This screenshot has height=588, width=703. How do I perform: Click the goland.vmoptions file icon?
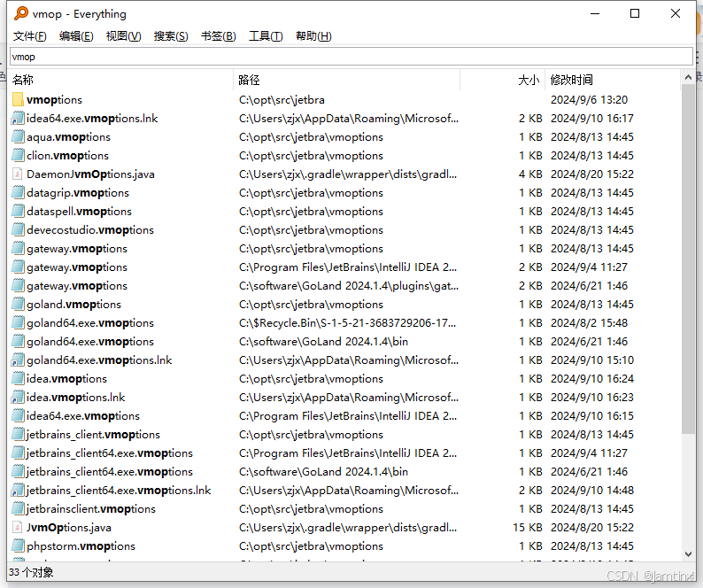[x=18, y=305]
